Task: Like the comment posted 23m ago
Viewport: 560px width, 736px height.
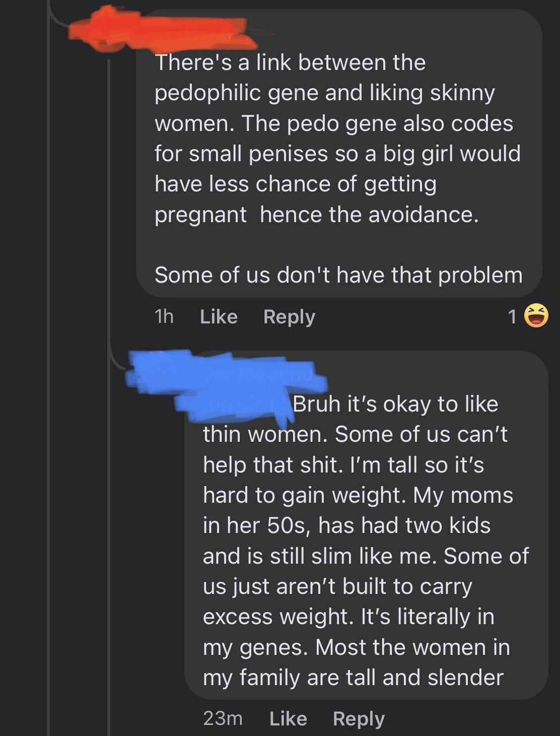Action: pos(288,718)
